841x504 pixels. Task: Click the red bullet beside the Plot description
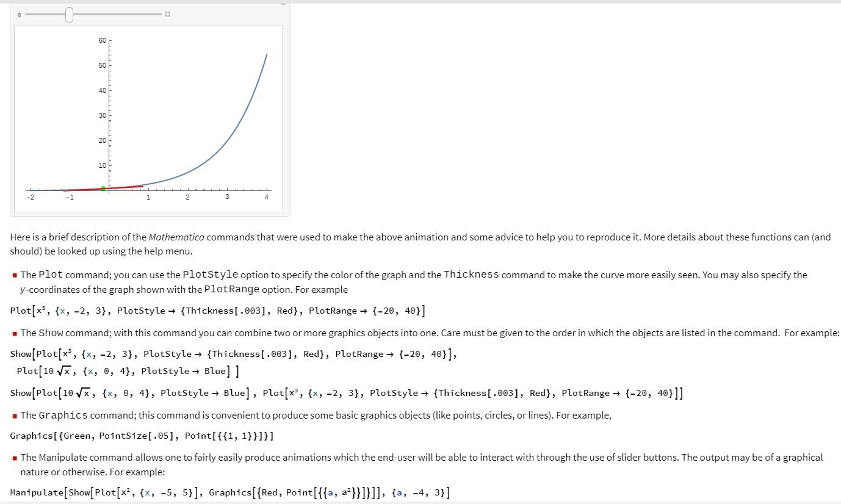click(x=14, y=275)
